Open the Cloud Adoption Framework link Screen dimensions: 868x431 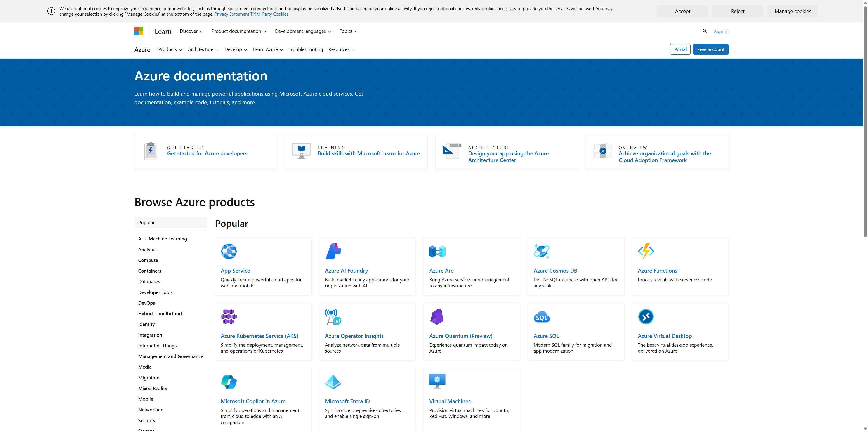point(665,157)
